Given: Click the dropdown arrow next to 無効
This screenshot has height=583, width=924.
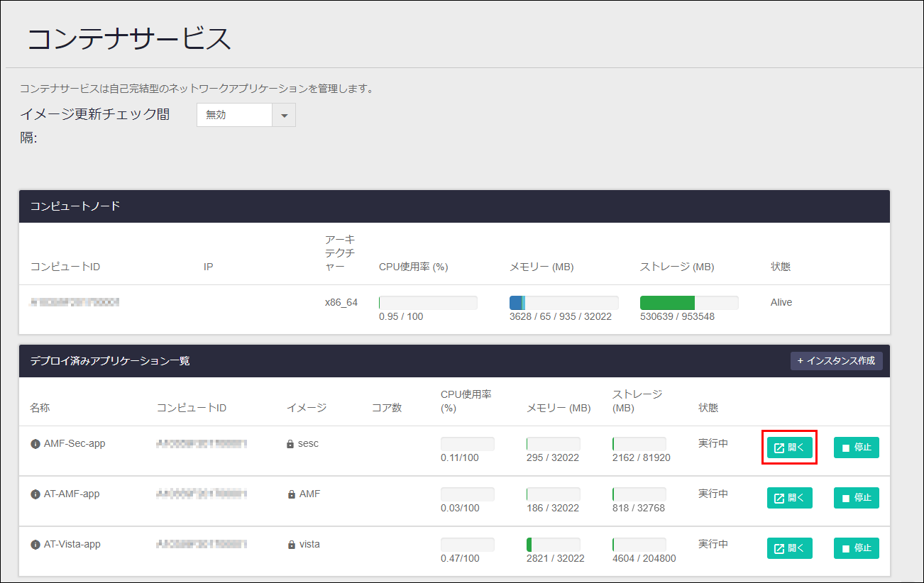Looking at the screenshot, I should coord(284,114).
